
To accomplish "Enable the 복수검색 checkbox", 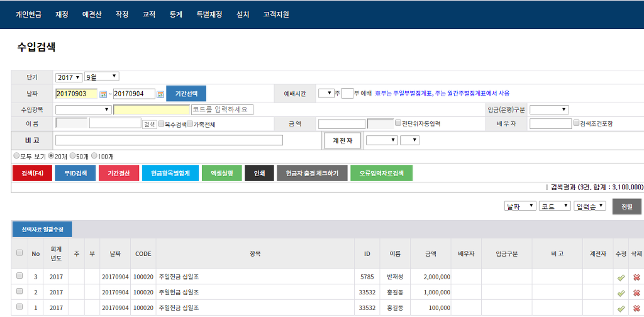I will (x=162, y=124).
